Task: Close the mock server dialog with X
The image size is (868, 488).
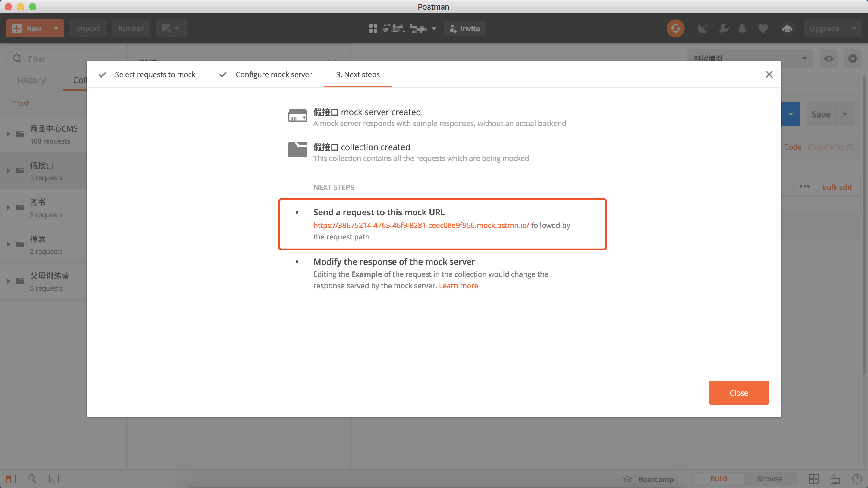Action: (x=769, y=74)
